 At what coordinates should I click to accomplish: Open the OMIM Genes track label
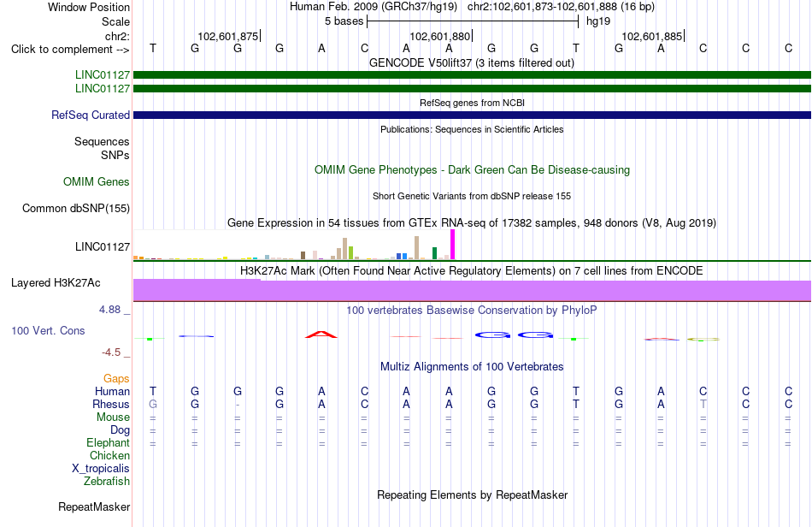pyautogui.click(x=96, y=182)
